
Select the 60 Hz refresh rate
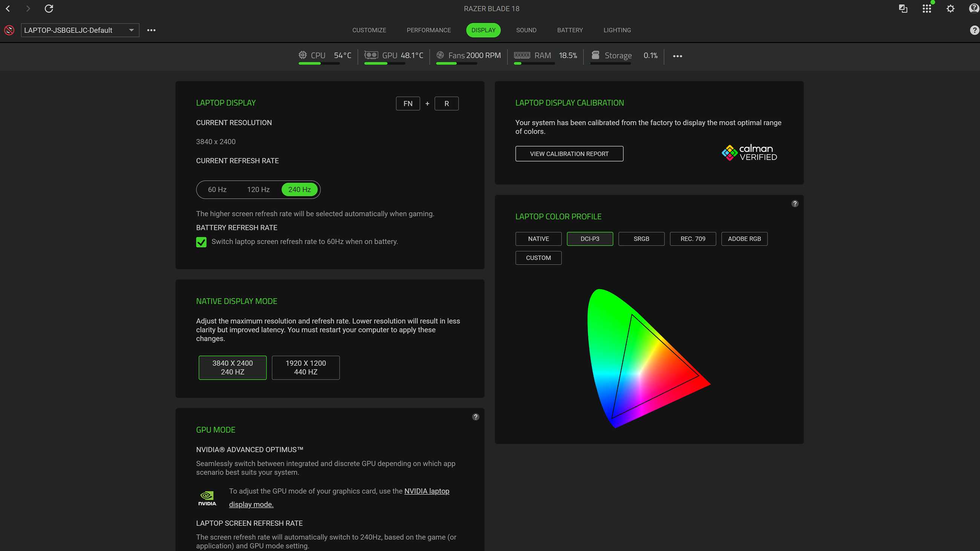(x=216, y=189)
